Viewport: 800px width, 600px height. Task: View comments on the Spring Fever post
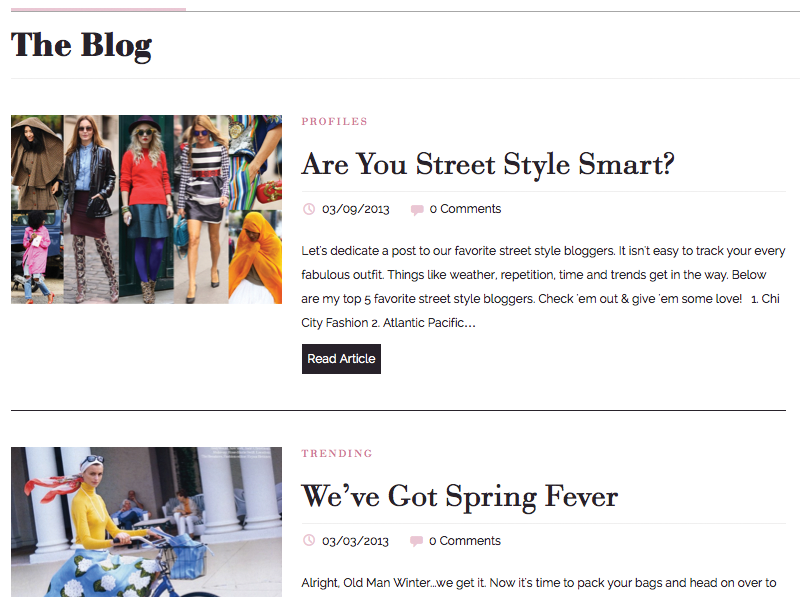tap(465, 541)
